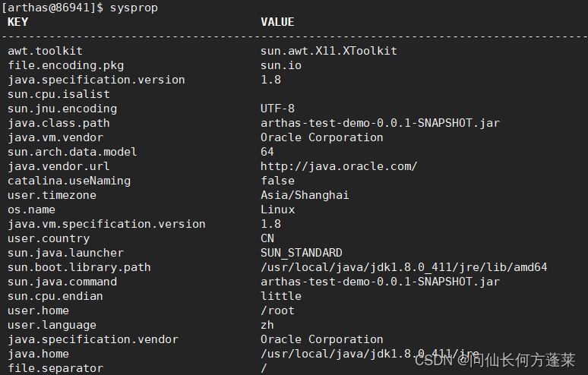Click the 'file.encoding.pkg' key
This screenshot has width=588, height=375.
click(x=65, y=65)
